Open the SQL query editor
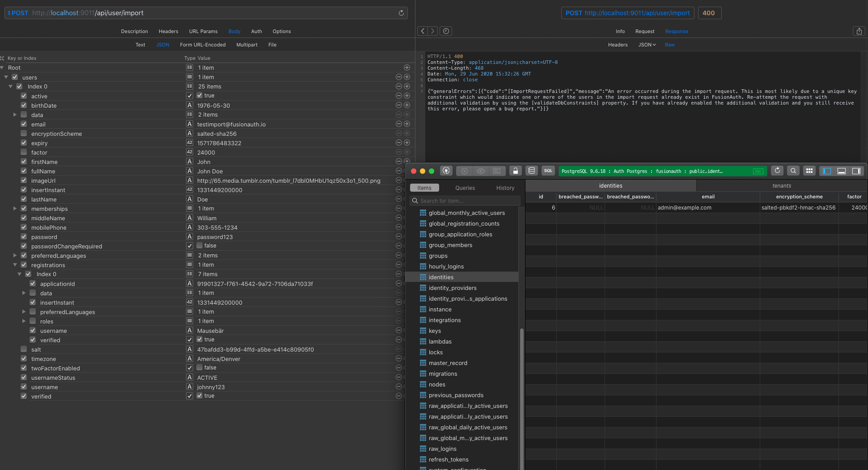This screenshot has height=470, width=868. pos(548,171)
